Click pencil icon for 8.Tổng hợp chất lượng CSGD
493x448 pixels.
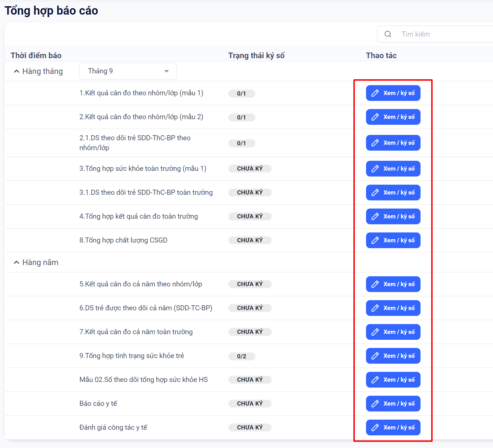tap(375, 240)
